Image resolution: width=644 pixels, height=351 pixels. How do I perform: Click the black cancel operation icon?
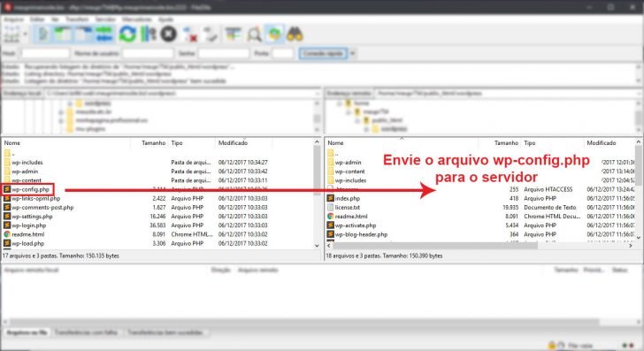(168, 34)
